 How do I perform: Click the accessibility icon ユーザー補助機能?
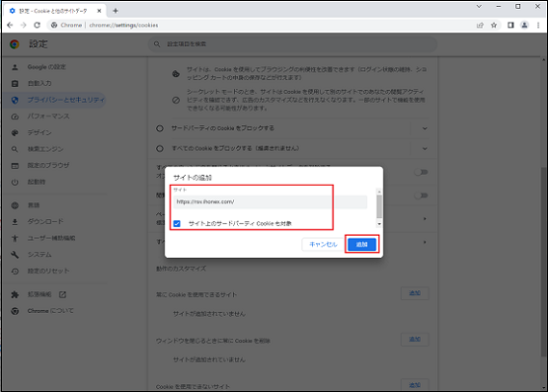click(15, 238)
